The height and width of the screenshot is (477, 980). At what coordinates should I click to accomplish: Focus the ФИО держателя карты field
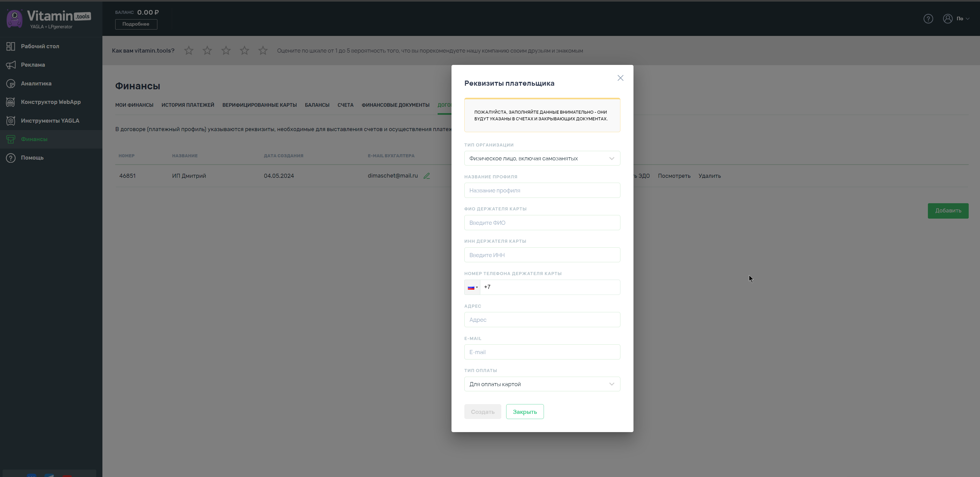(x=542, y=222)
